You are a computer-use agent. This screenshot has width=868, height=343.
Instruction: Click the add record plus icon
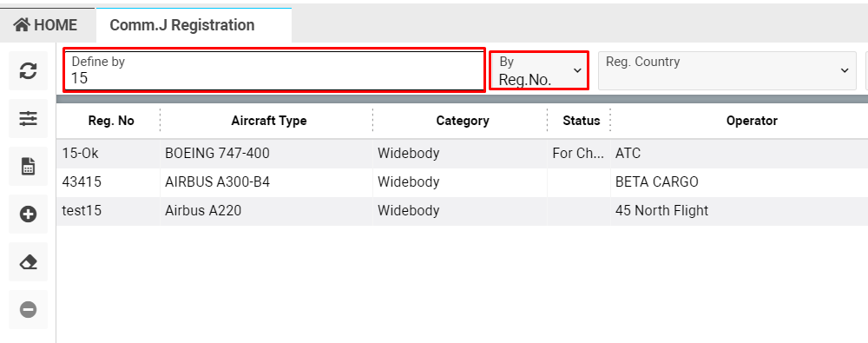pos(29,214)
